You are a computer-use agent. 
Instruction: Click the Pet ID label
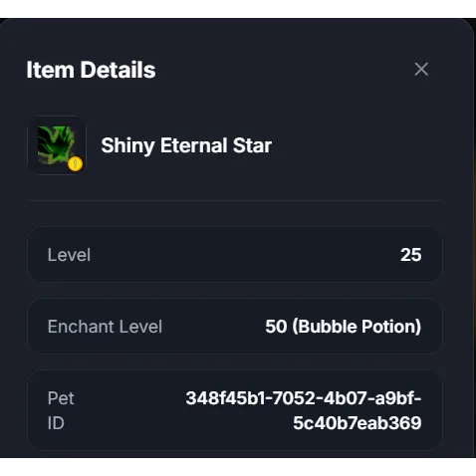(x=61, y=410)
